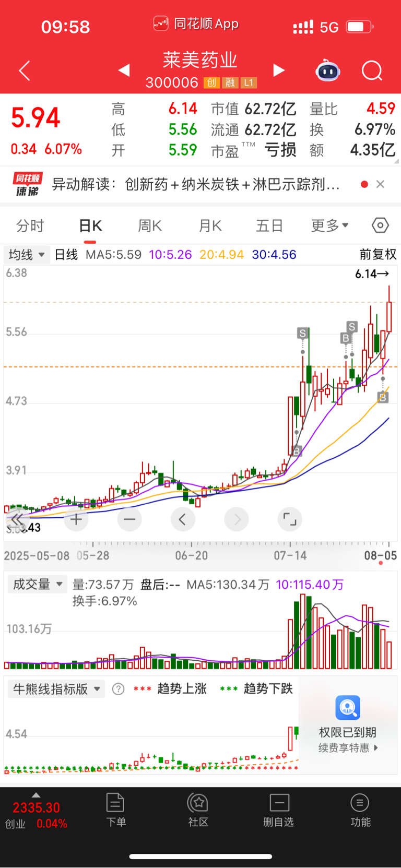The height and width of the screenshot is (868, 401).
Task: Switch to 月K tab
Action: pyautogui.click(x=210, y=225)
